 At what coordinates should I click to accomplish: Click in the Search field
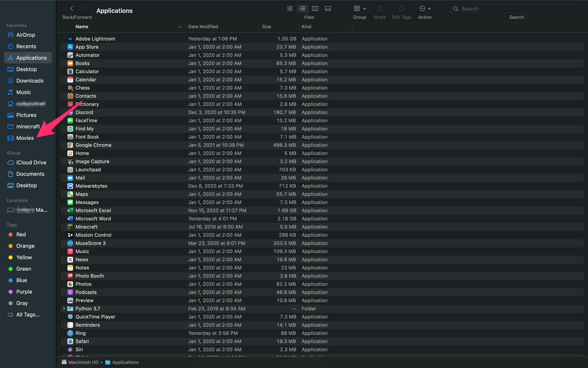click(517, 9)
